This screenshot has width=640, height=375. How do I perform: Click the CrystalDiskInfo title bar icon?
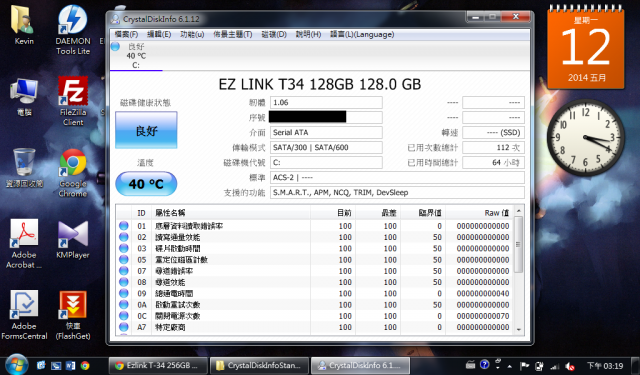(115, 19)
